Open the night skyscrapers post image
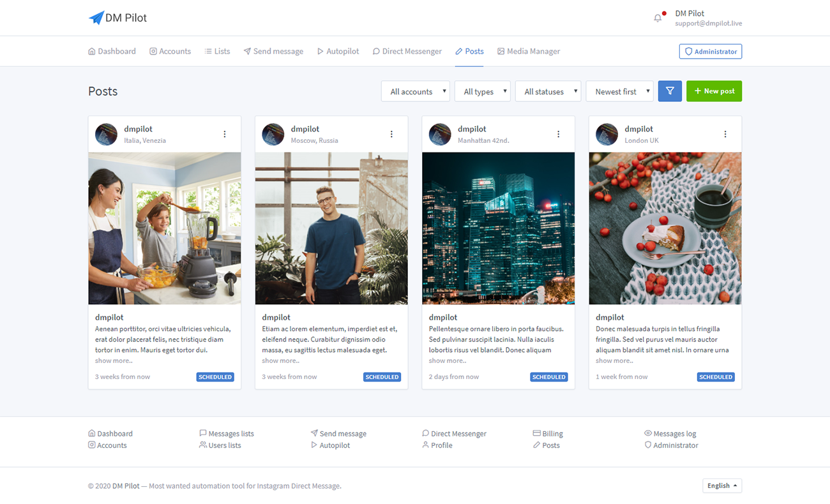830x504 pixels. coord(499,228)
